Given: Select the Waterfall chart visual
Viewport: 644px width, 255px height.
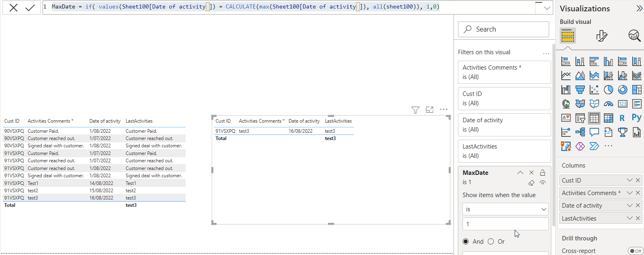Looking at the screenshot, I should pos(566,90).
